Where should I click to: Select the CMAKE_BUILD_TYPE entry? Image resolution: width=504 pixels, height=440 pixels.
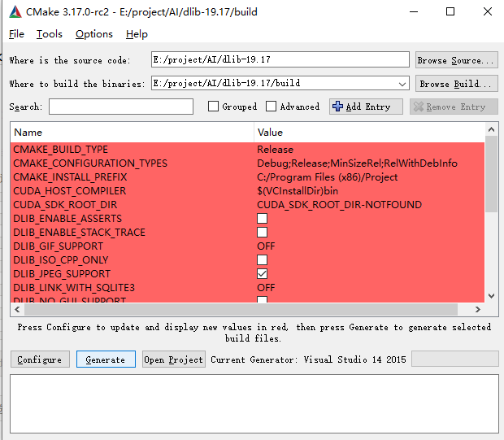(60, 149)
